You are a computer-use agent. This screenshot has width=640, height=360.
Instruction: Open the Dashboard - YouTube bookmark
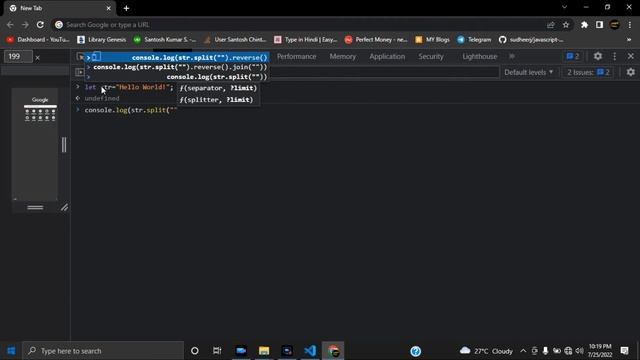pyautogui.click(x=38, y=40)
